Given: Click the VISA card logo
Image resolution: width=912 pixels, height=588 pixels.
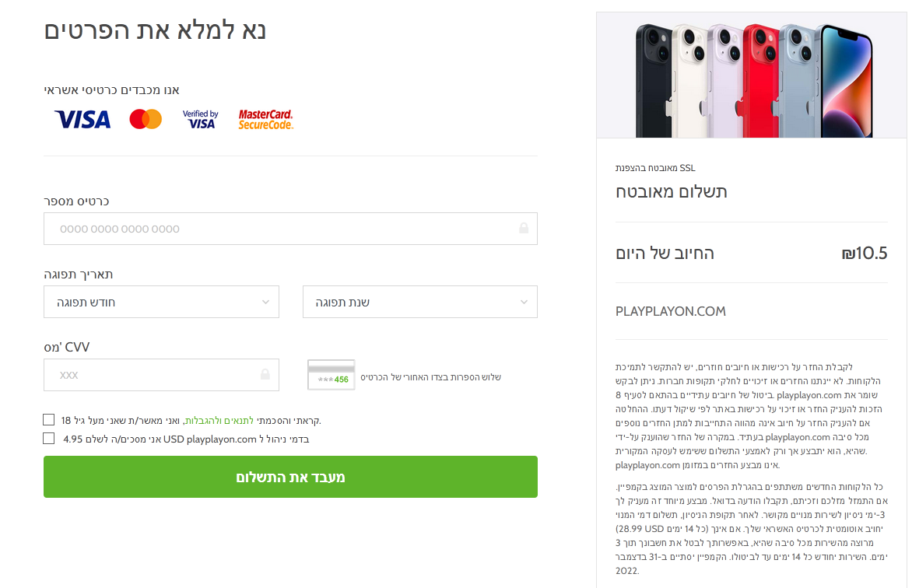Looking at the screenshot, I should click(82, 119).
